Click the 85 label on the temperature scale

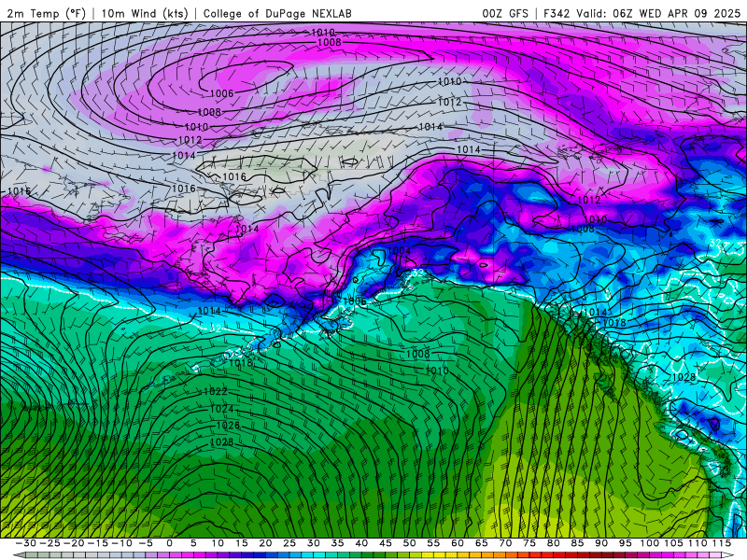[x=577, y=543]
